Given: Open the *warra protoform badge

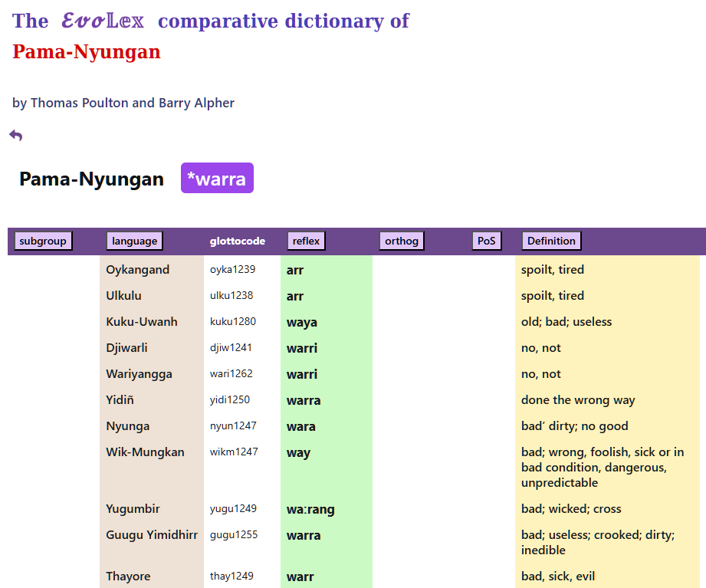Looking at the screenshot, I should point(217,178).
